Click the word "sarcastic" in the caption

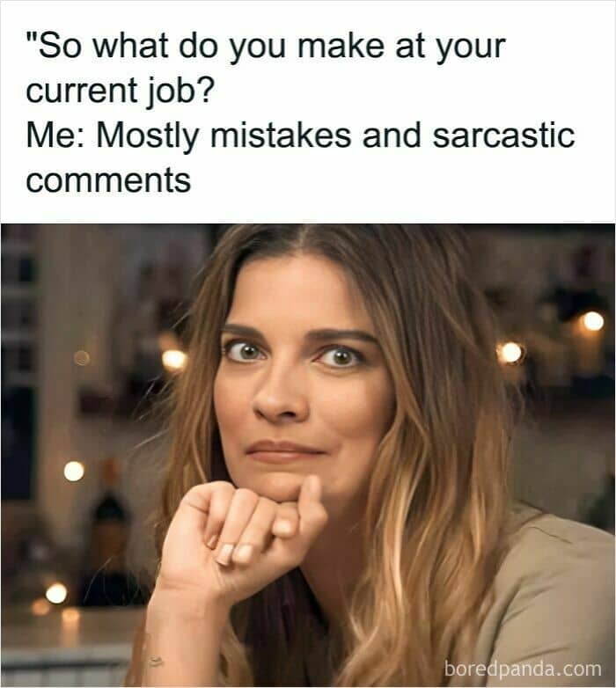tap(503, 135)
